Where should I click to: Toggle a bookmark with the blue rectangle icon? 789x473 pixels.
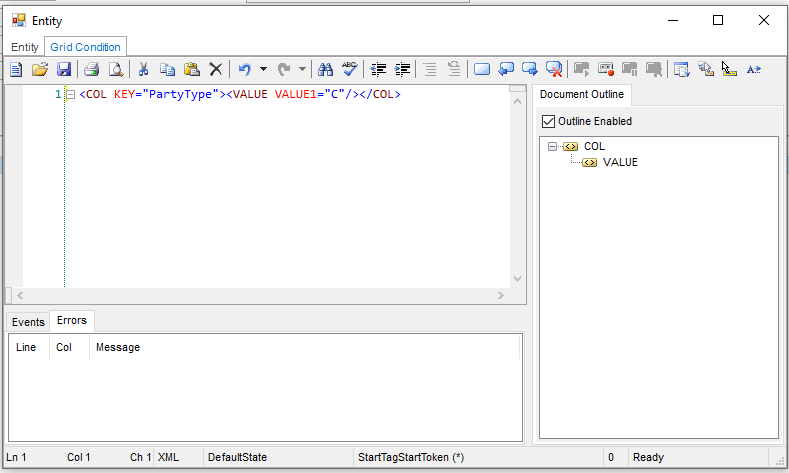click(x=482, y=69)
